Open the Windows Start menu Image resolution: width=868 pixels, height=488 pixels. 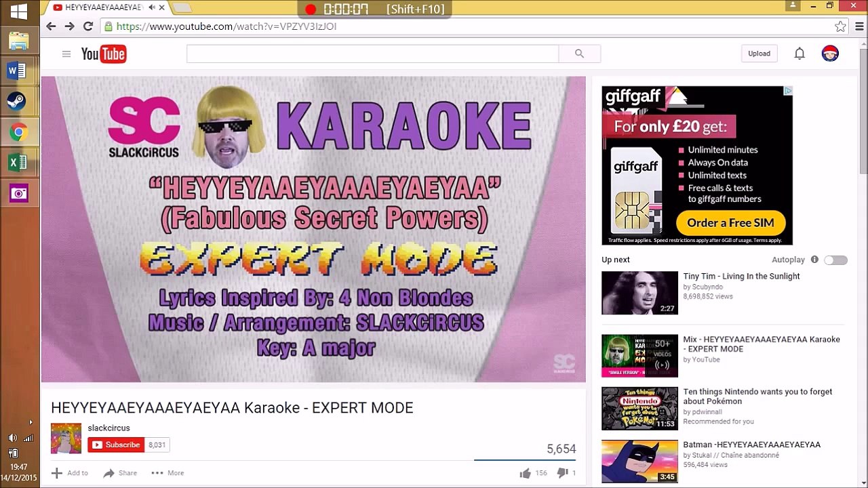point(19,11)
